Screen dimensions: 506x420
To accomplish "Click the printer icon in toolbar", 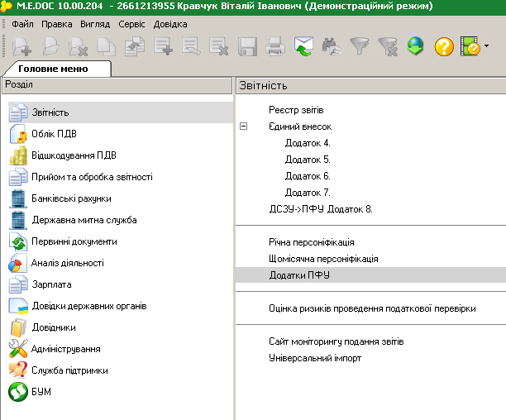I will coord(275,46).
